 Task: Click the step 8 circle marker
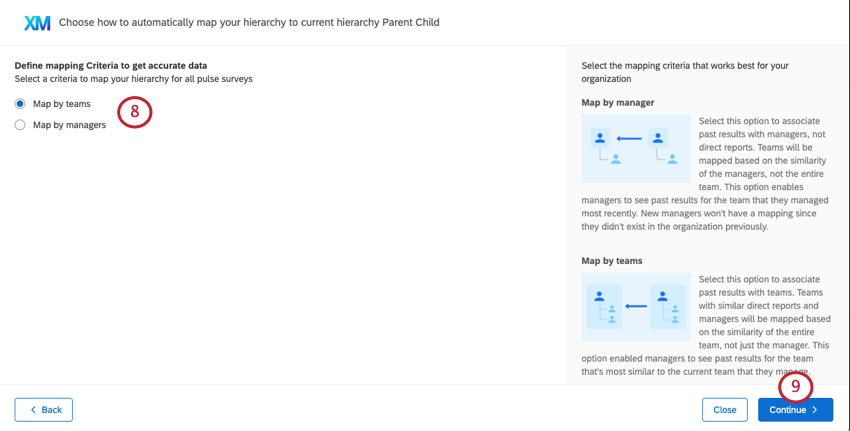click(134, 112)
